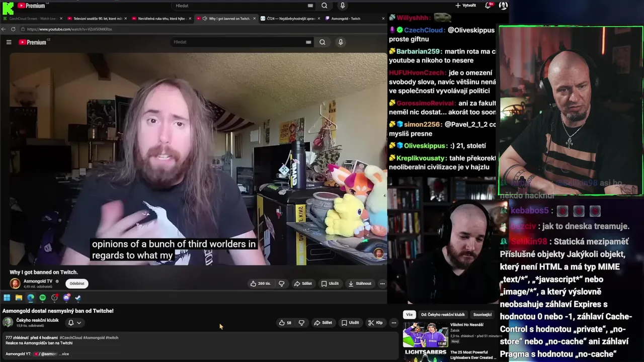This screenshot has height=362, width=644.
Task: Open Čekyho reakční klubík channel avatar
Action: click(8, 322)
